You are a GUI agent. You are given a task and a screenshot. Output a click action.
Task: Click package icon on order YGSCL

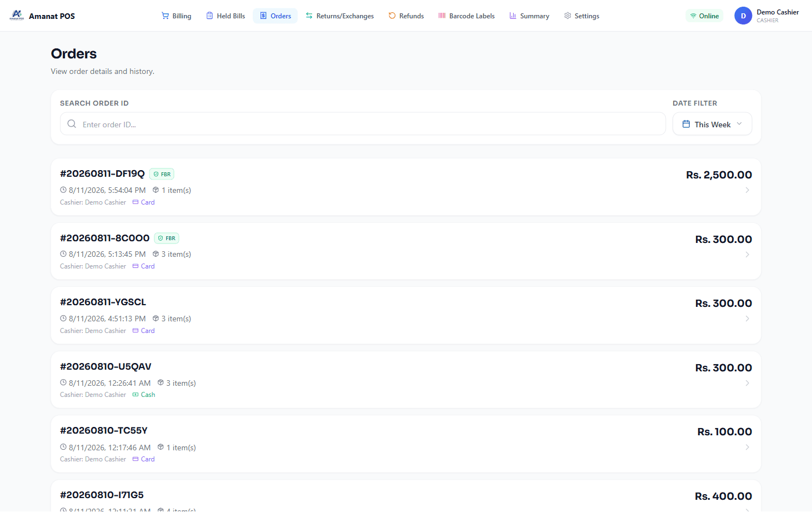click(x=156, y=318)
